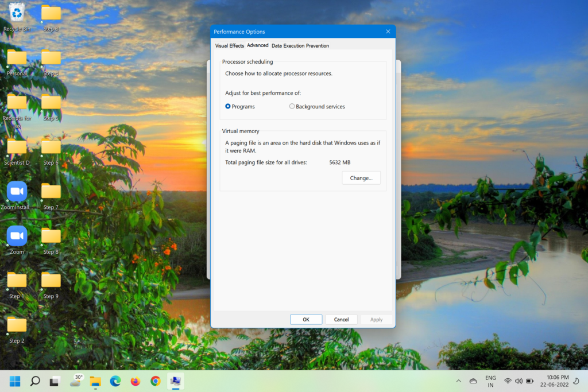Open taskbar Search magnifier

(35, 381)
